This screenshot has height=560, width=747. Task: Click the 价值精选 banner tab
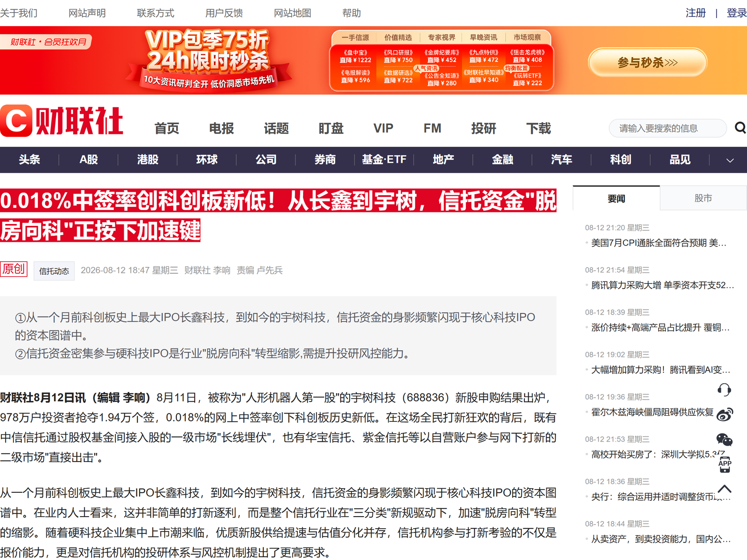tap(398, 37)
